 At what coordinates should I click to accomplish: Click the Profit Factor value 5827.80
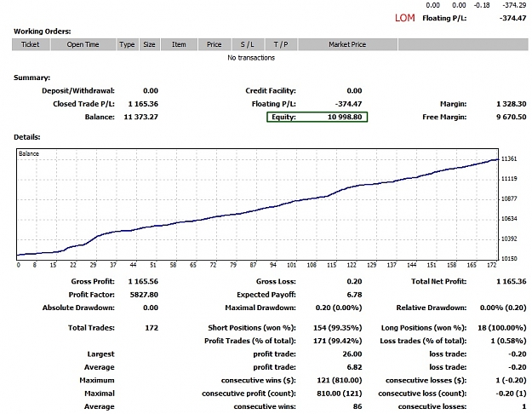tap(144, 295)
